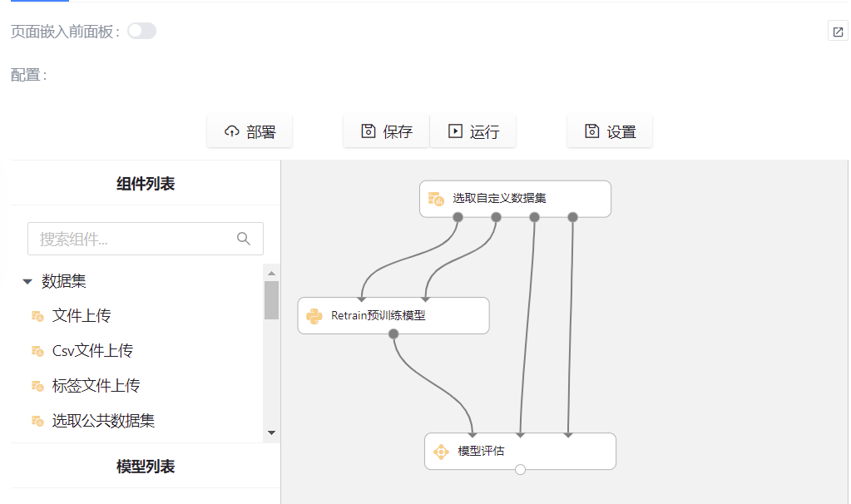Select 选取公共数据集 in component list
The width and height of the screenshot is (851, 504).
[x=103, y=421]
